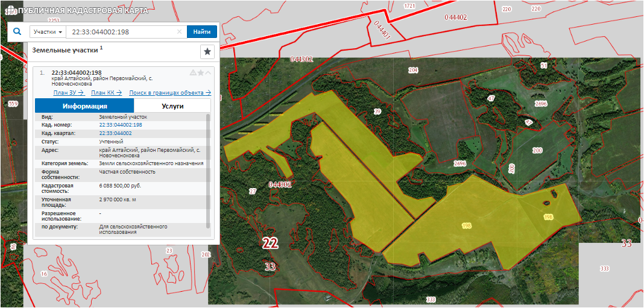Click the result title 22:33:044002:198 heading
The height and width of the screenshot is (308, 644).
coord(77,73)
